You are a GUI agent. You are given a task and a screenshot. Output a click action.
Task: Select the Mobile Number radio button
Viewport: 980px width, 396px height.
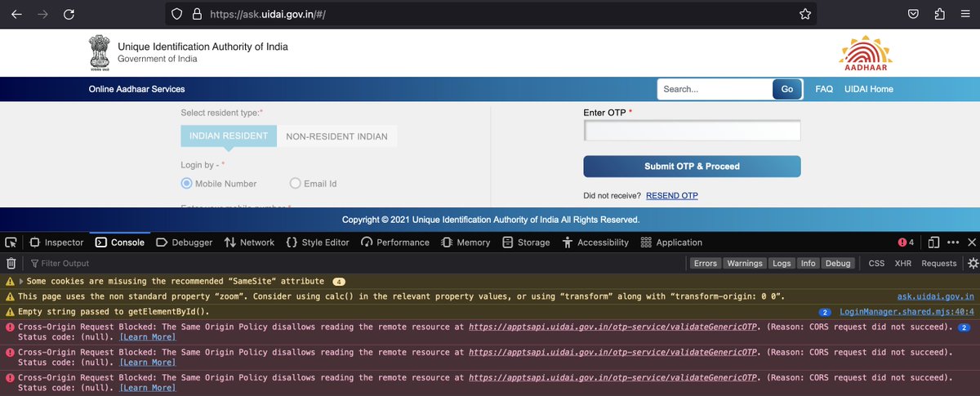click(186, 184)
